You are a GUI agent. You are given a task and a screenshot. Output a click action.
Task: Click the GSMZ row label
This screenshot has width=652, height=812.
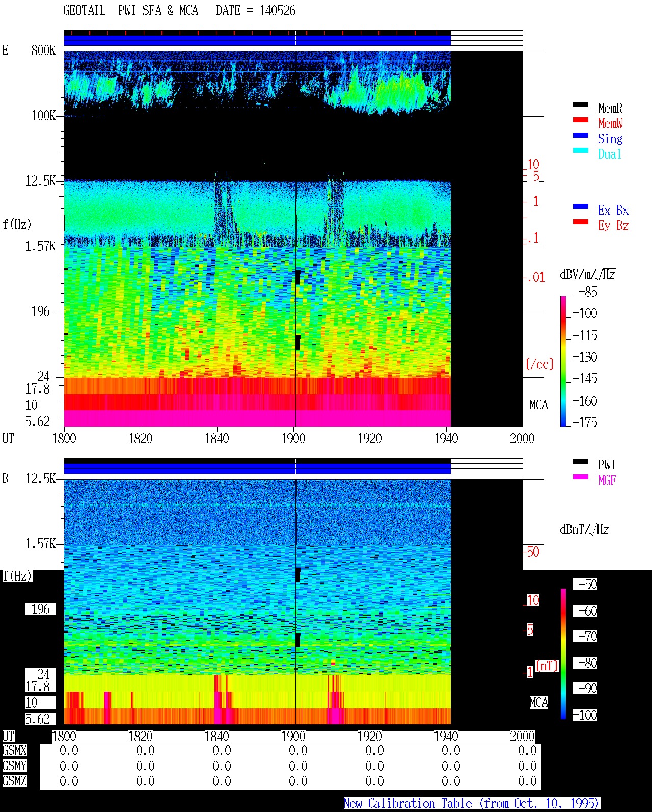click(x=14, y=781)
